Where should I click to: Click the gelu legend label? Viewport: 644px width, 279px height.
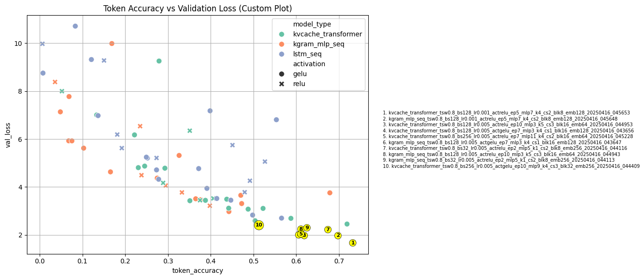tap(300, 74)
